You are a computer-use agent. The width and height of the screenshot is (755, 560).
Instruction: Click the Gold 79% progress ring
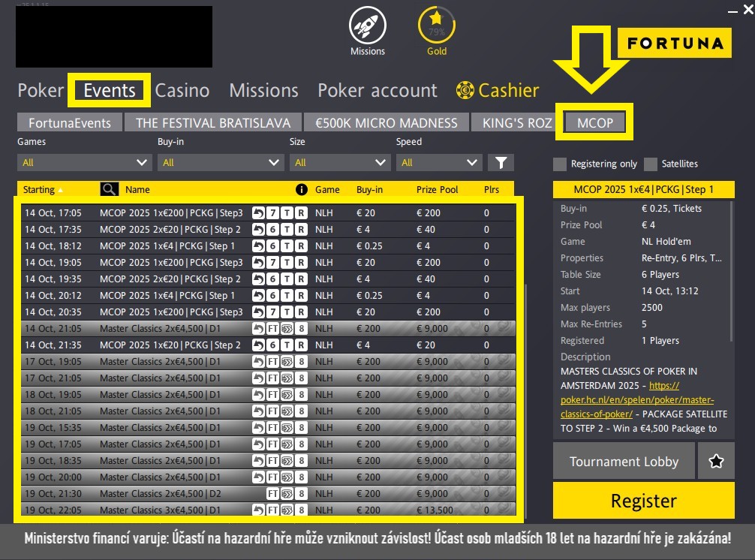tap(436, 25)
